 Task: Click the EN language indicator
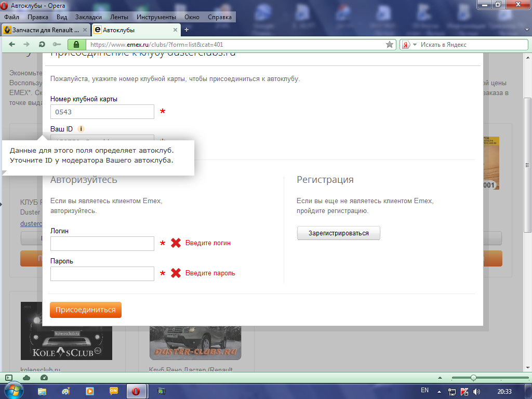coord(424,390)
